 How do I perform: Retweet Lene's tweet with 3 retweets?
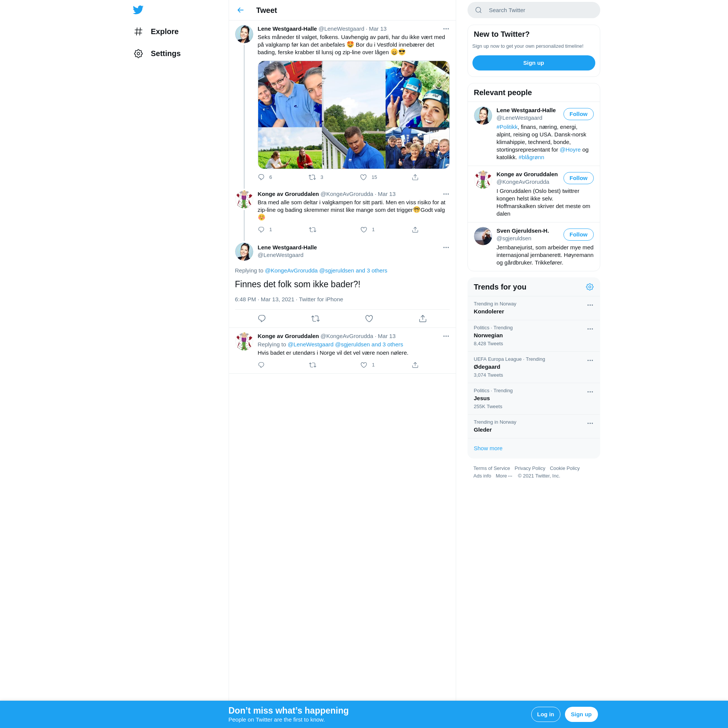coord(312,177)
